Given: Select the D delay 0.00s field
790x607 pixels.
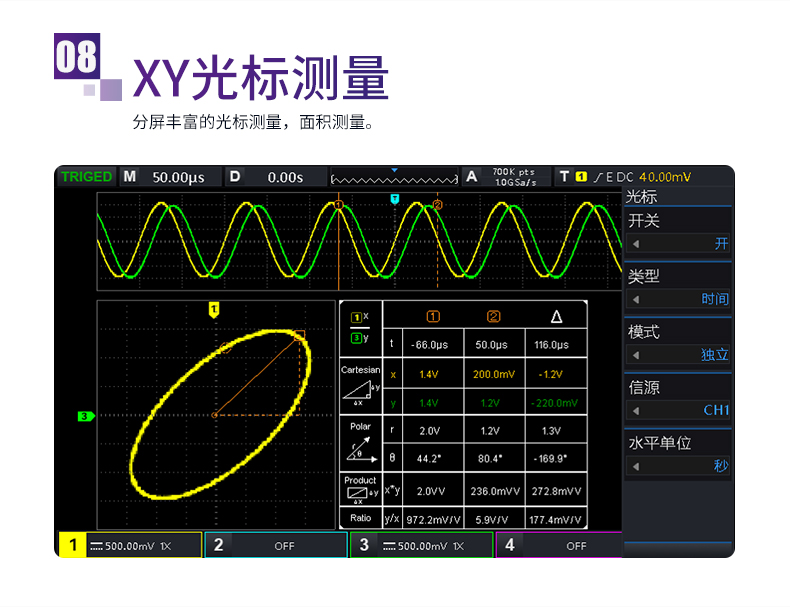Looking at the screenshot, I should coord(275,177).
